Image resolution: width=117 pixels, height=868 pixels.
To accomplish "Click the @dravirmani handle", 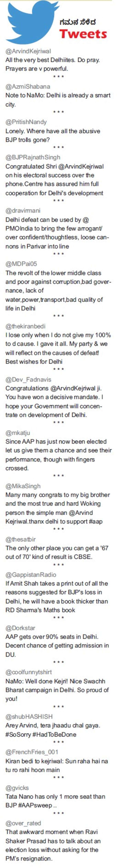I will coord(23,211).
